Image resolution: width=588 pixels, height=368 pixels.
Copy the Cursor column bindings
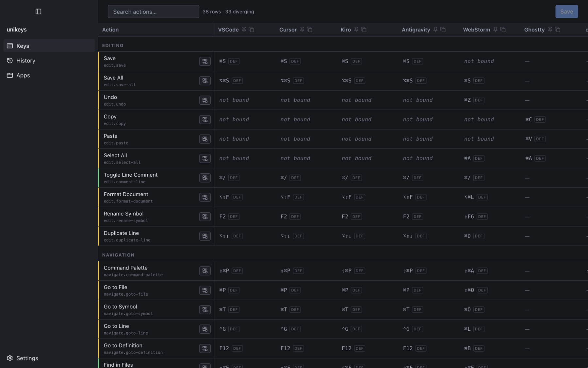point(310,29)
